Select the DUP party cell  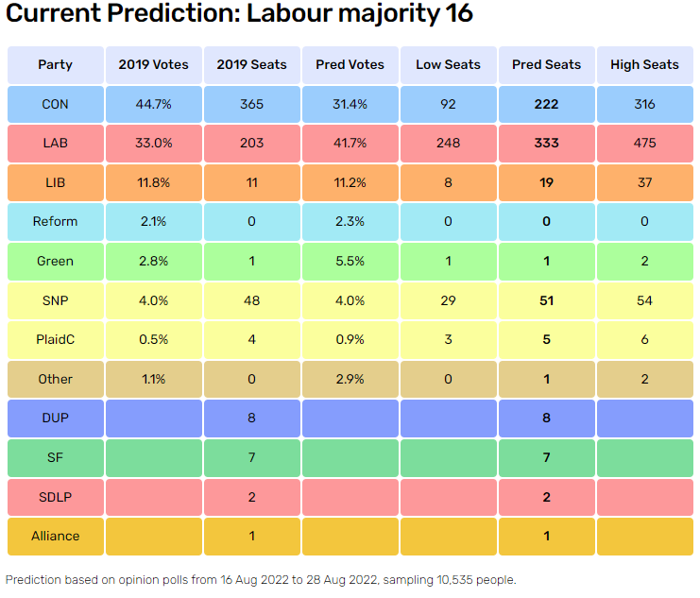pos(55,418)
